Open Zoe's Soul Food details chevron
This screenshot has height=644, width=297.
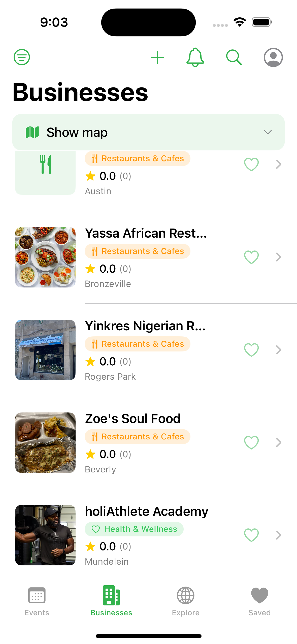click(x=278, y=443)
